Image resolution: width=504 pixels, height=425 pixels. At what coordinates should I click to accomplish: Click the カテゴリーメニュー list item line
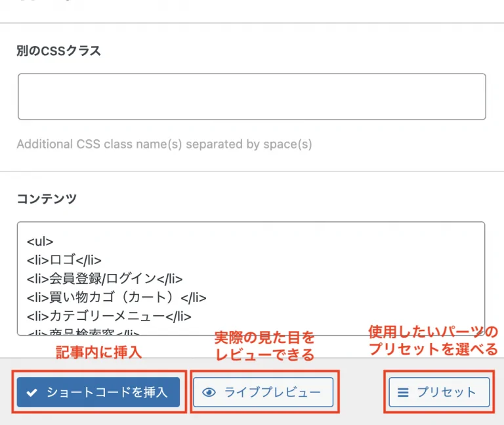coord(109,316)
